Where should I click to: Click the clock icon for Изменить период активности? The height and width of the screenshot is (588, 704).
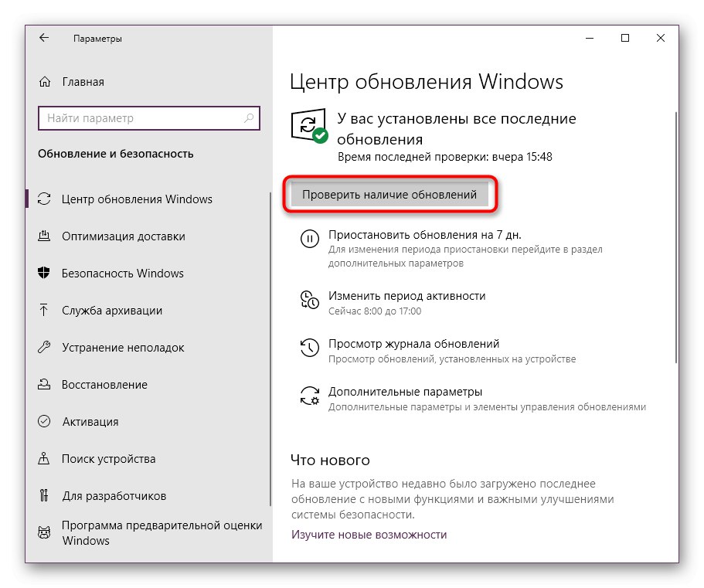309,300
